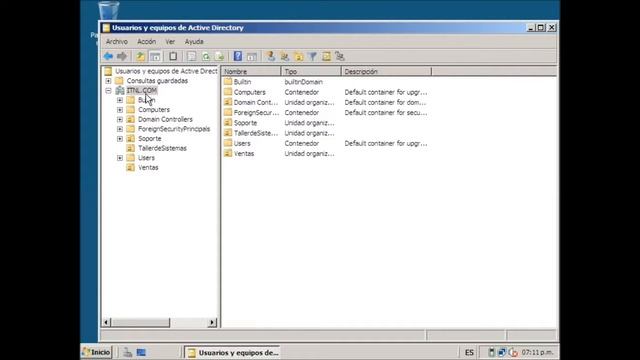640x360 pixels.
Task: Select Domain Controllers in the tree
Action: tap(165, 119)
